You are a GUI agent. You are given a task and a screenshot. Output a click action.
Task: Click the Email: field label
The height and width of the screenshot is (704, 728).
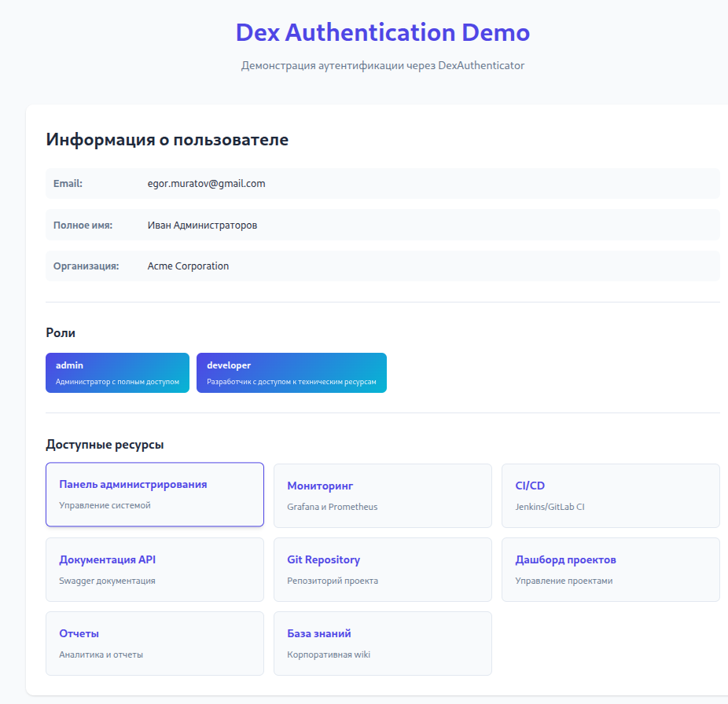[x=68, y=184]
